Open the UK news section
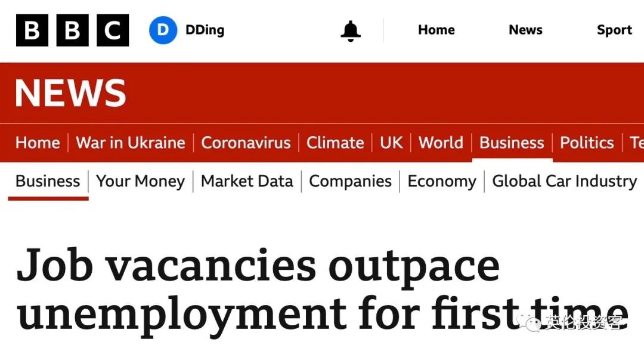This screenshot has width=644, height=351. coord(391,143)
